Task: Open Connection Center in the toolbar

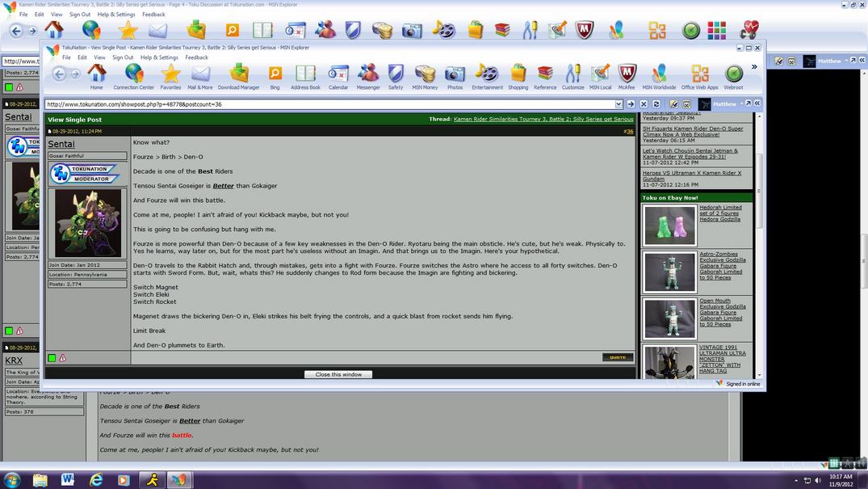Action: point(134,76)
